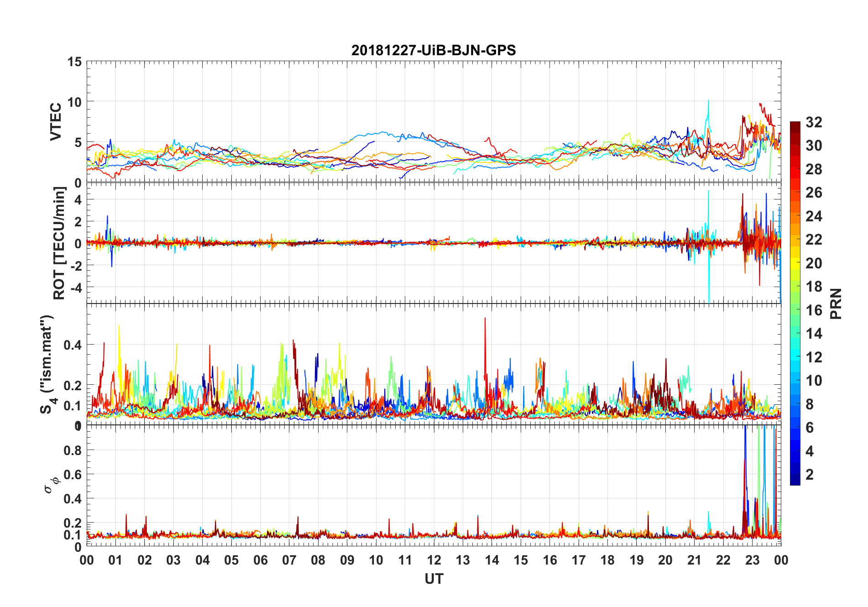This screenshot has width=868, height=607.
Task: Click the 15 tick on the VTEC axis
Action: click(x=75, y=62)
